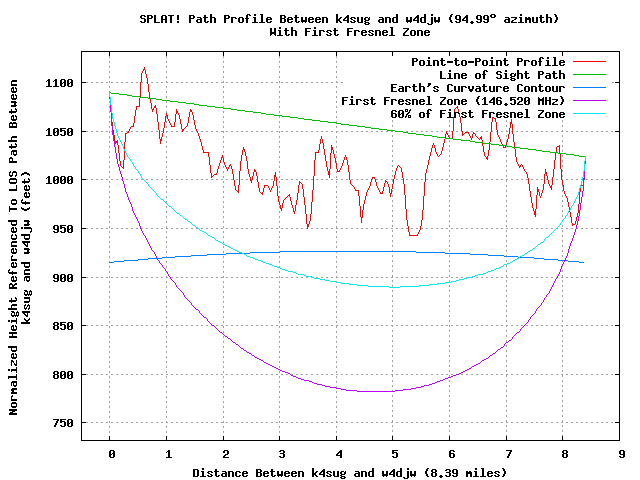
Task: Click the x-axis title 'Distance Between k4sug and w4djw'
Action: pyautogui.click(x=304, y=473)
